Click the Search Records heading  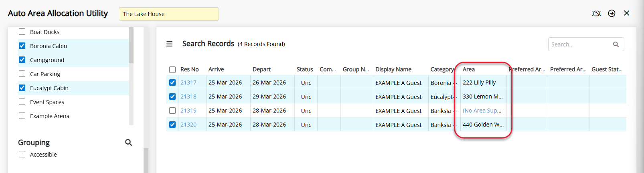coord(208,44)
